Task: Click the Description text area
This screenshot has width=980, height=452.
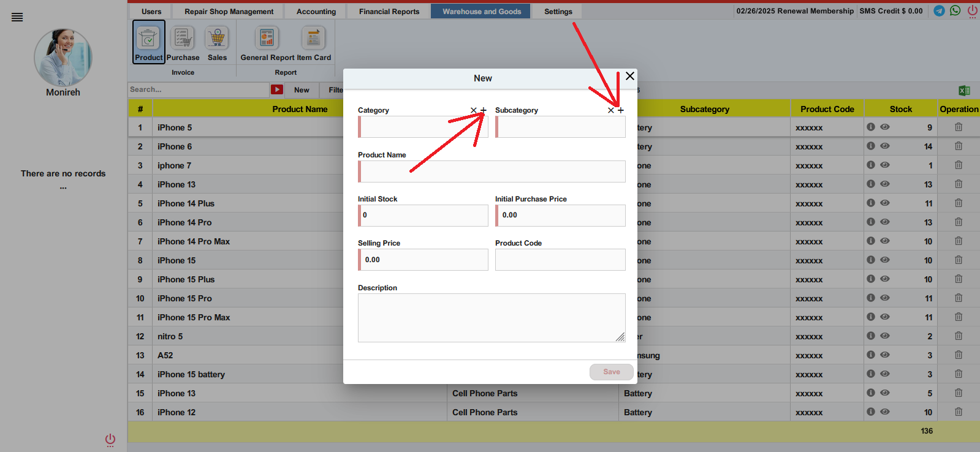Action: point(492,318)
